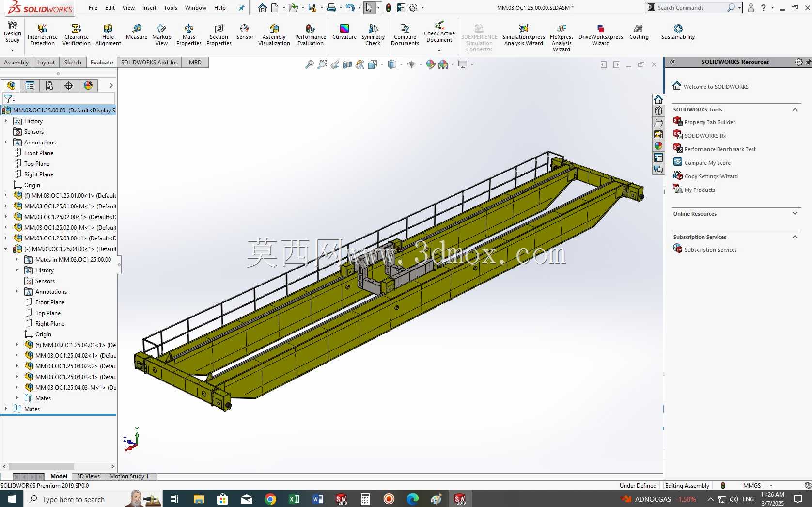Click the Windows Start button

pos(12,499)
